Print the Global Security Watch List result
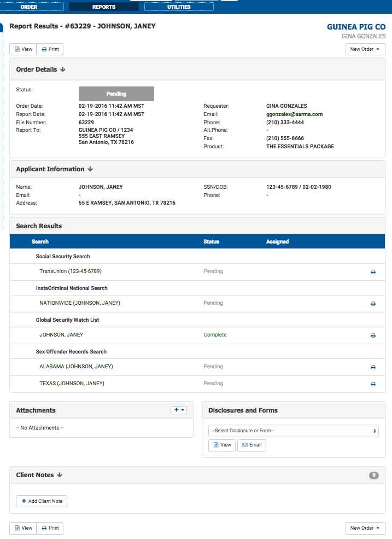Viewport: 392px width, 539px height. (x=373, y=335)
